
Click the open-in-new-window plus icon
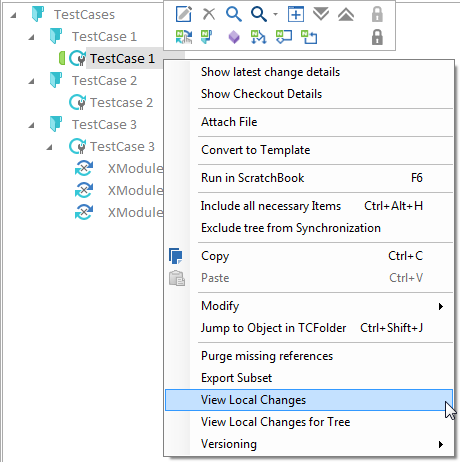(296, 14)
